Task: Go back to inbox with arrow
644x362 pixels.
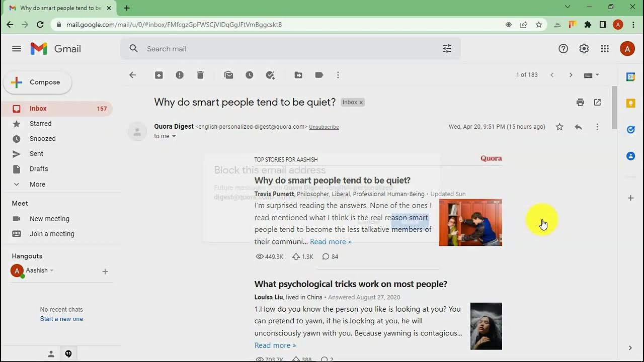Action: click(x=133, y=75)
